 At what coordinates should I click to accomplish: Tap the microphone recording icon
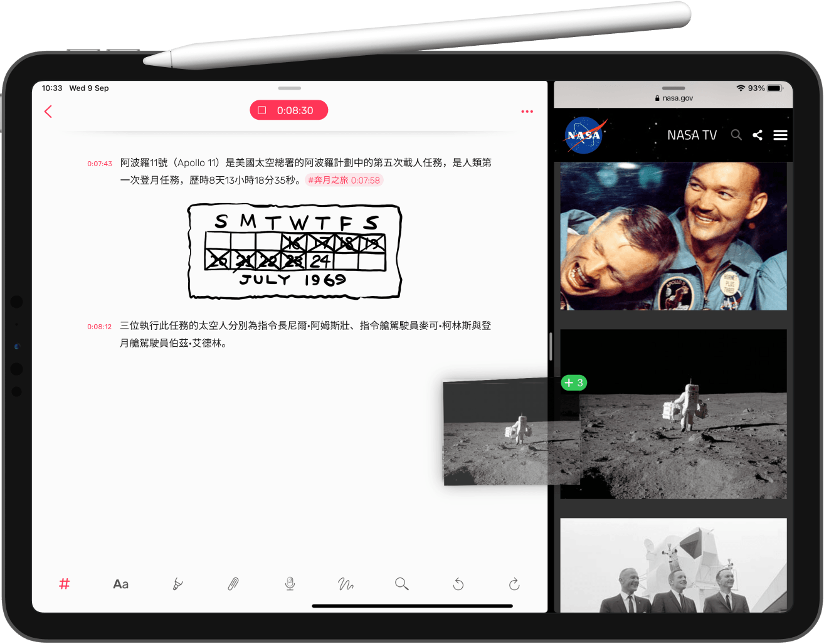click(x=290, y=584)
